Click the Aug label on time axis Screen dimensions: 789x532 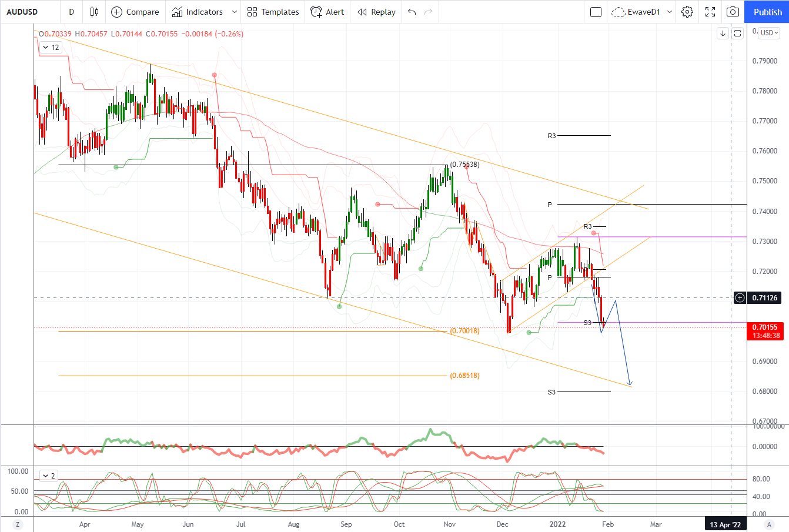point(293,524)
